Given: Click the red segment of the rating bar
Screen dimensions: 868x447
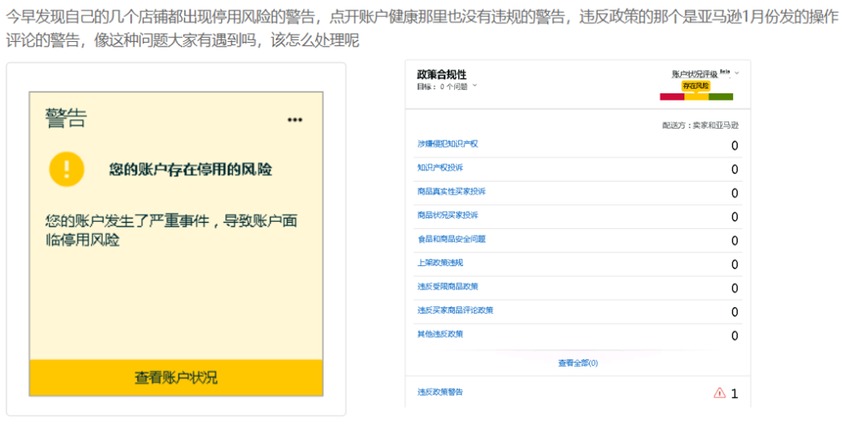Looking at the screenshot, I should pos(672,97).
